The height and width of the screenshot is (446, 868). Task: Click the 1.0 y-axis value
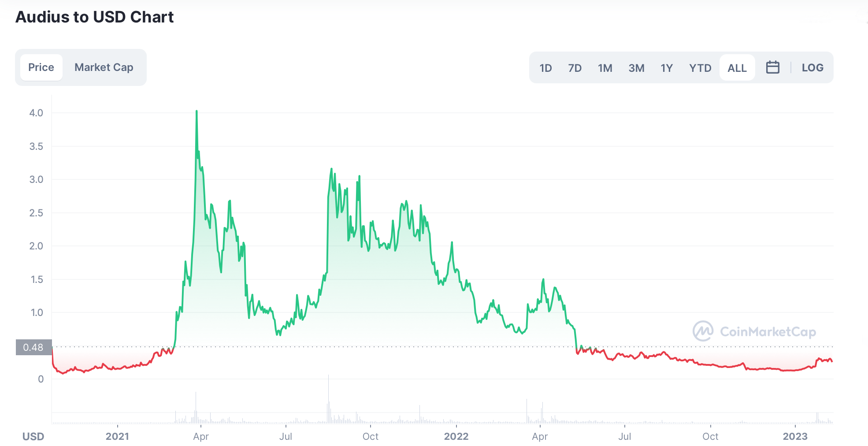click(37, 312)
